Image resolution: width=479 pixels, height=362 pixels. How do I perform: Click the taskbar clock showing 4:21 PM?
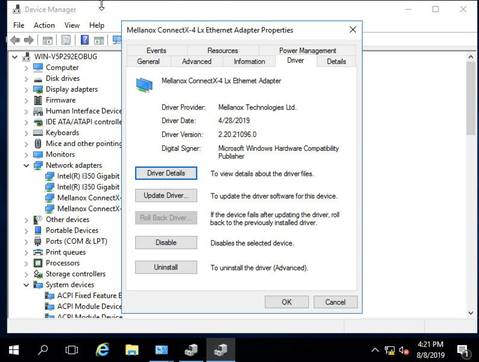(x=430, y=350)
